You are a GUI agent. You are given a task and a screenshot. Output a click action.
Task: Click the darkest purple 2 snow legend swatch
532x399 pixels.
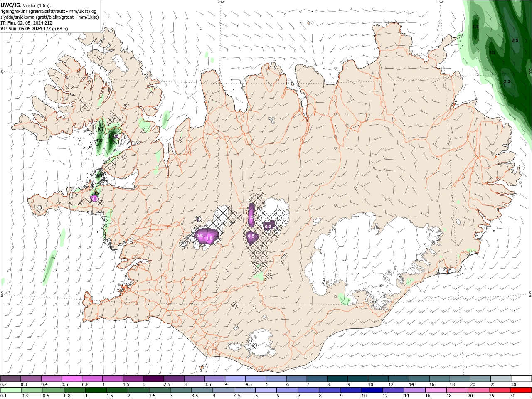[153, 378]
